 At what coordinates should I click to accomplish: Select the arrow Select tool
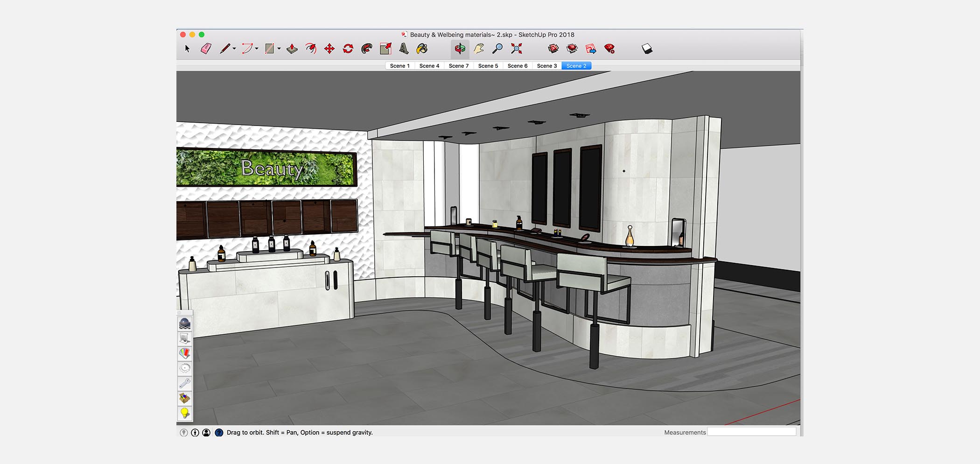[188, 49]
